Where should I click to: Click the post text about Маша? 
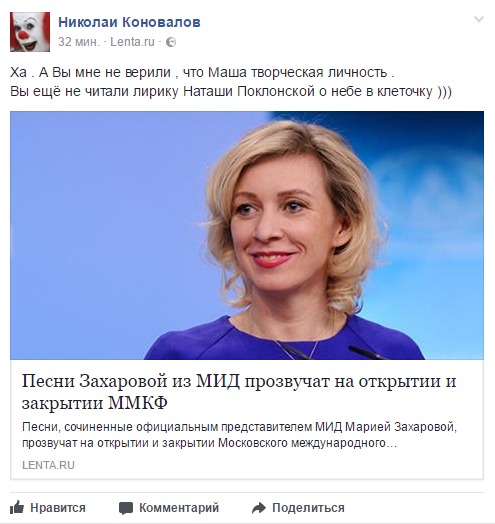click(202, 72)
